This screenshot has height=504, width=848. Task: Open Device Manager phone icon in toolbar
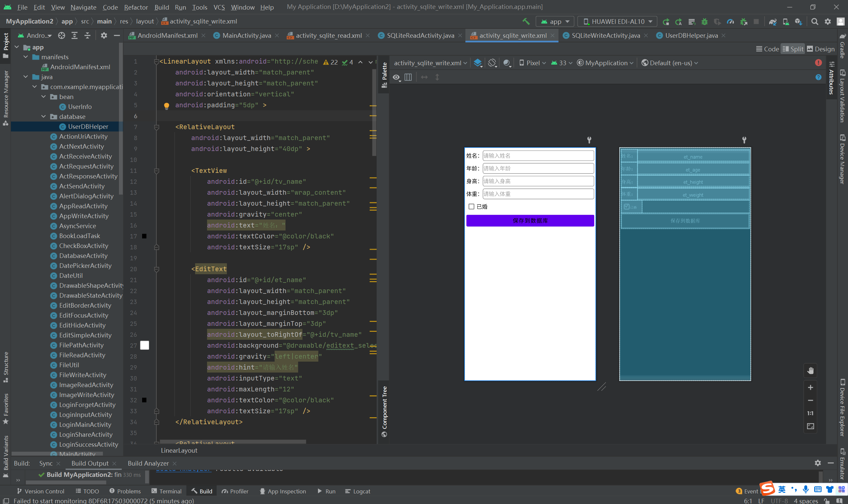(x=786, y=22)
